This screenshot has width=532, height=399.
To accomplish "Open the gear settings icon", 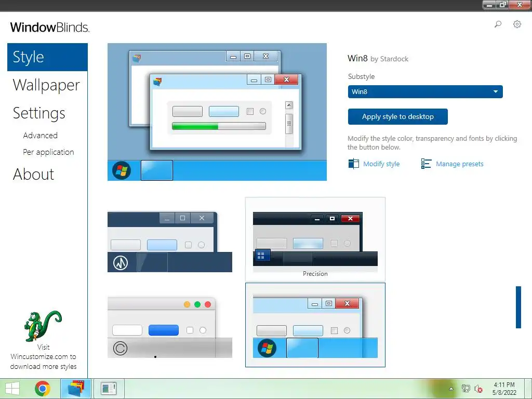I will point(517,24).
